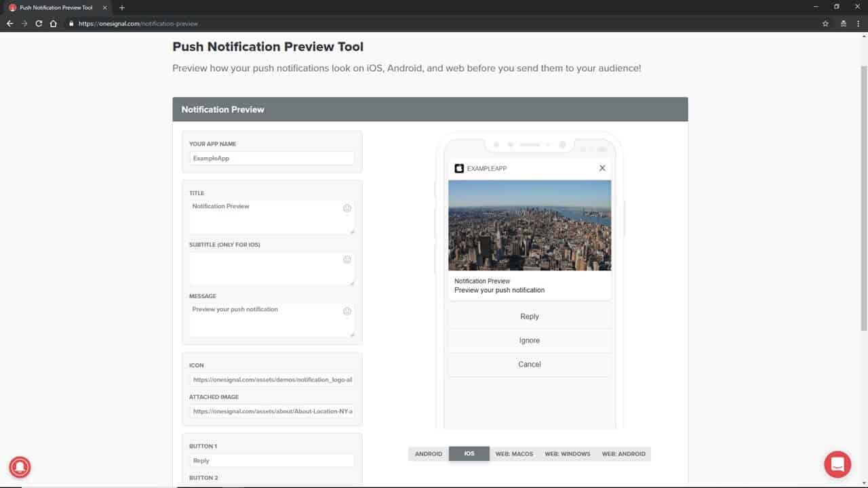Image resolution: width=868 pixels, height=488 pixels.
Task: Click the red bell subscription icon
Action: coord(20,466)
